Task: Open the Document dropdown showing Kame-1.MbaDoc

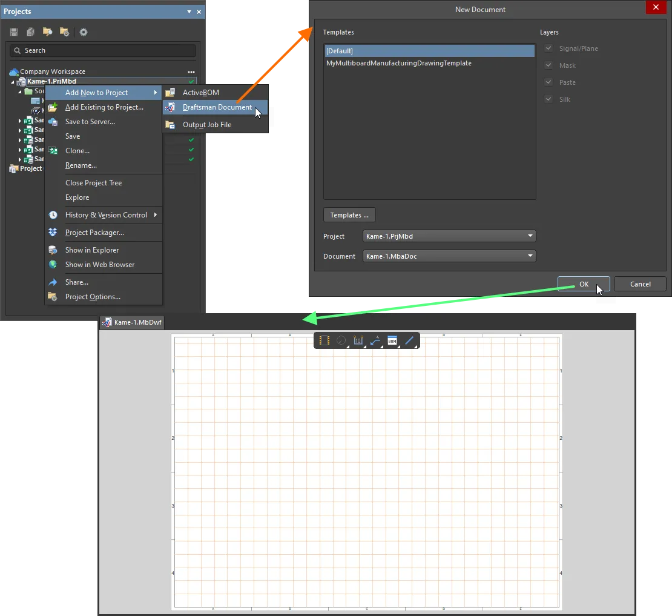Action: (x=449, y=256)
